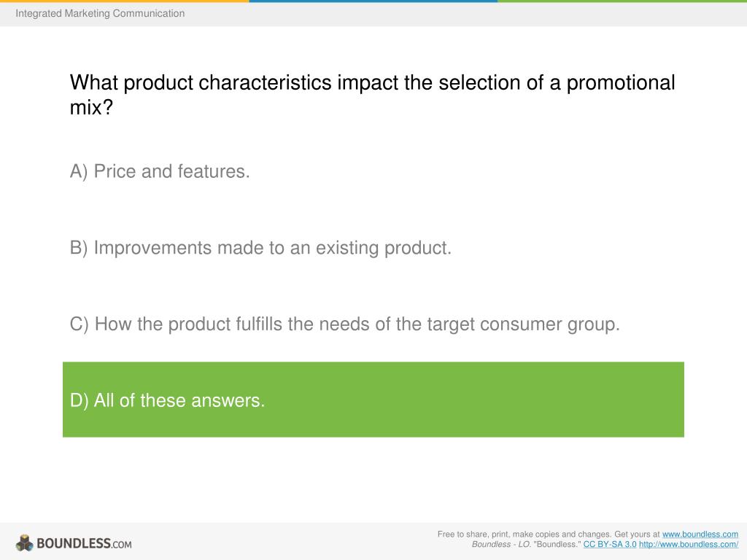
Task: Follow the http://www.boundless.com/ link
Action: click(689, 544)
